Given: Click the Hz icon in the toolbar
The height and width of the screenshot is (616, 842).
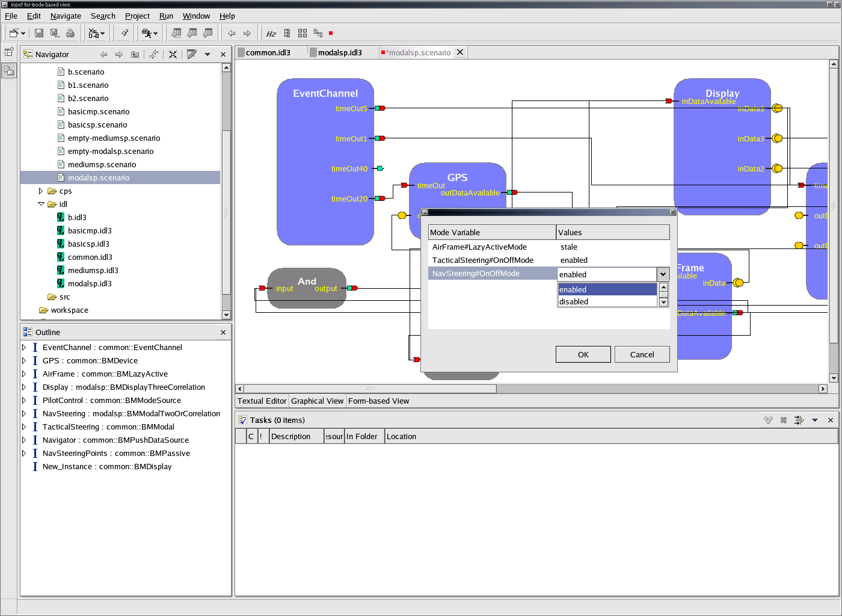Looking at the screenshot, I should (x=271, y=33).
